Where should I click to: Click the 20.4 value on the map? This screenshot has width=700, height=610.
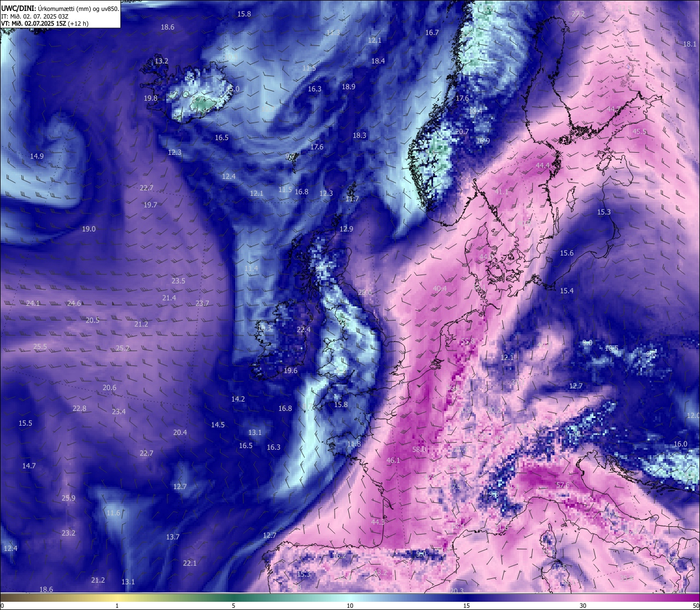coord(180,433)
